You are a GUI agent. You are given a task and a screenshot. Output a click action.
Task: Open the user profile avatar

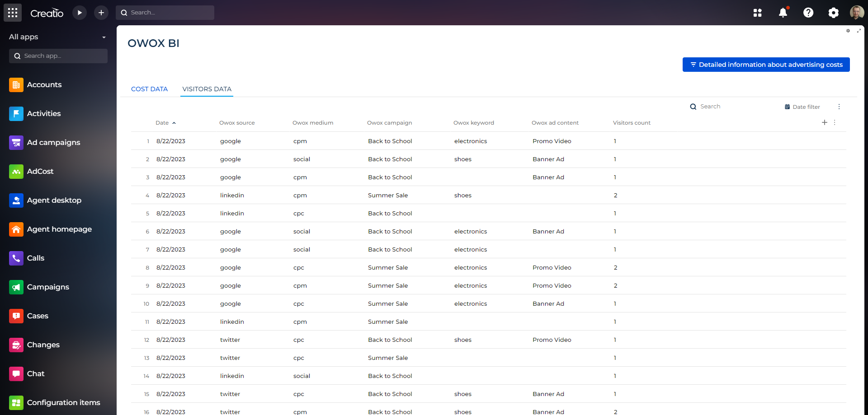(857, 13)
